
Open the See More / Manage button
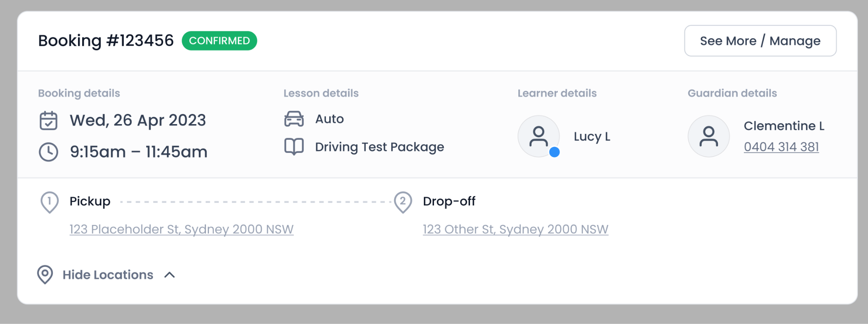pos(760,41)
